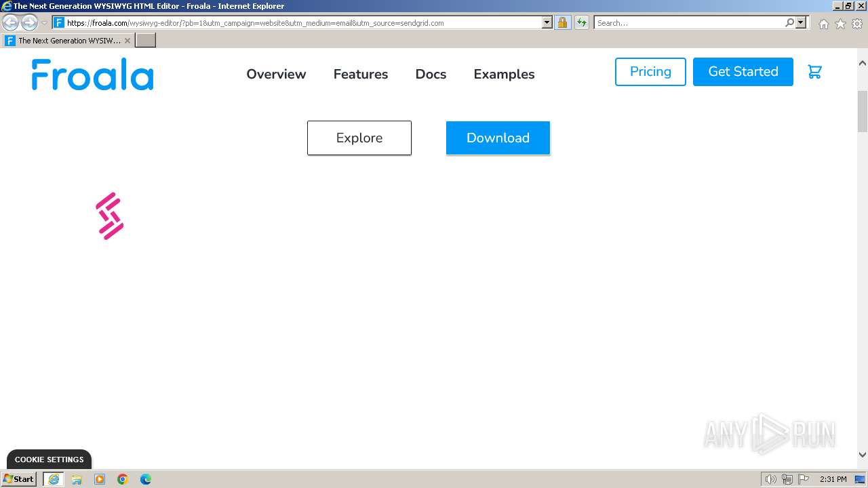Click the network tray icon
This screenshot has height=488, width=868.
pyautogui.click(x=787, y=479)
